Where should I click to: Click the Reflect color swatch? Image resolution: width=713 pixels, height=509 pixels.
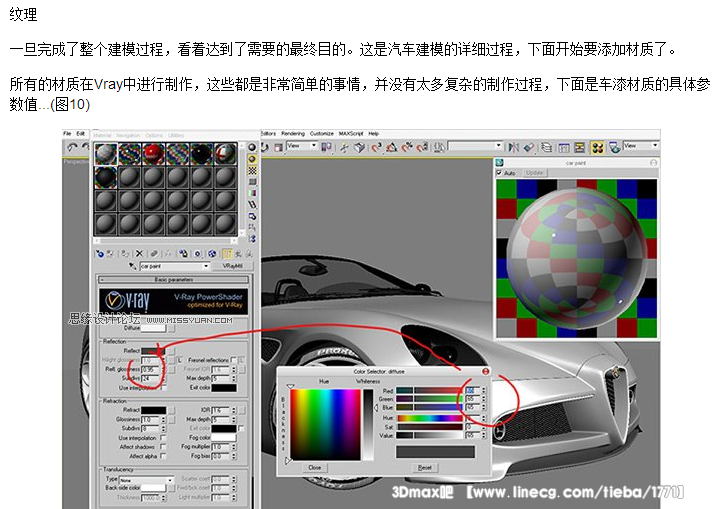click(x=153, y=351)
